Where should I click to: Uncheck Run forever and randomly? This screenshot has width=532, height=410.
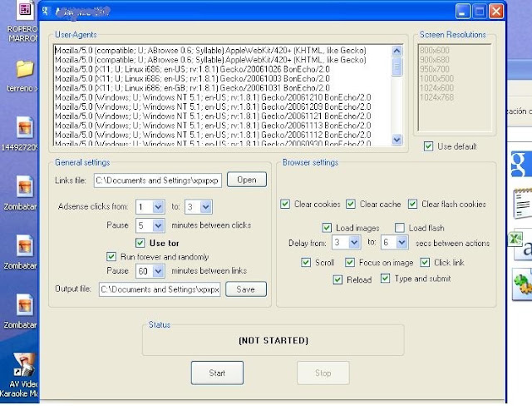(111, 257)
